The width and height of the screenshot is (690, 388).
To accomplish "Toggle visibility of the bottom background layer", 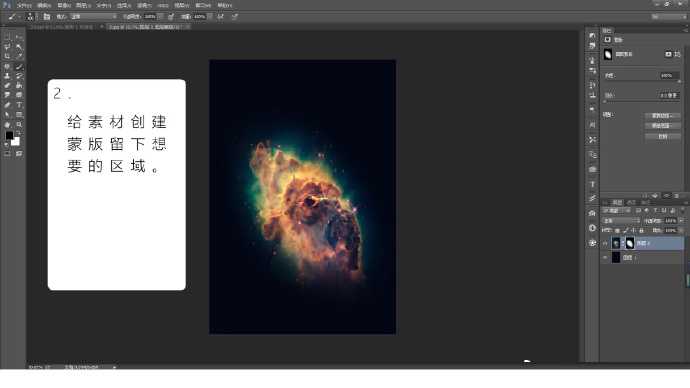I will pyautogui.click(x=606, y=258).
